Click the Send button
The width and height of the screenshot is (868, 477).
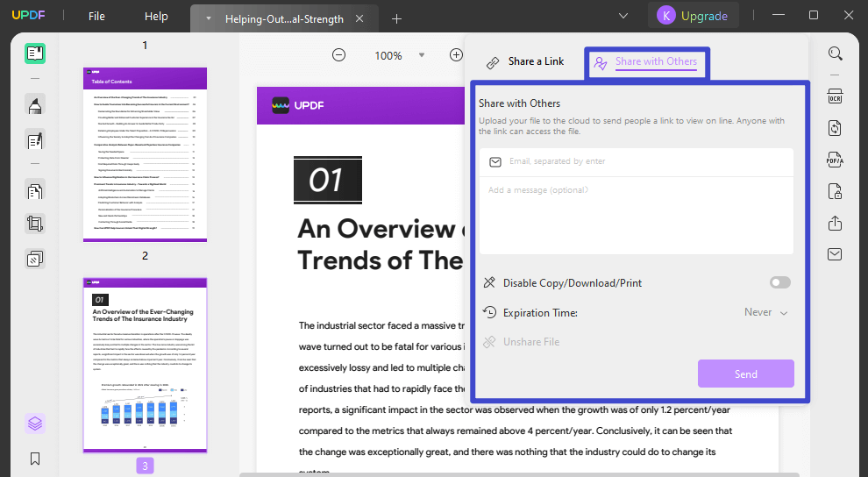(x=745, y=374)
